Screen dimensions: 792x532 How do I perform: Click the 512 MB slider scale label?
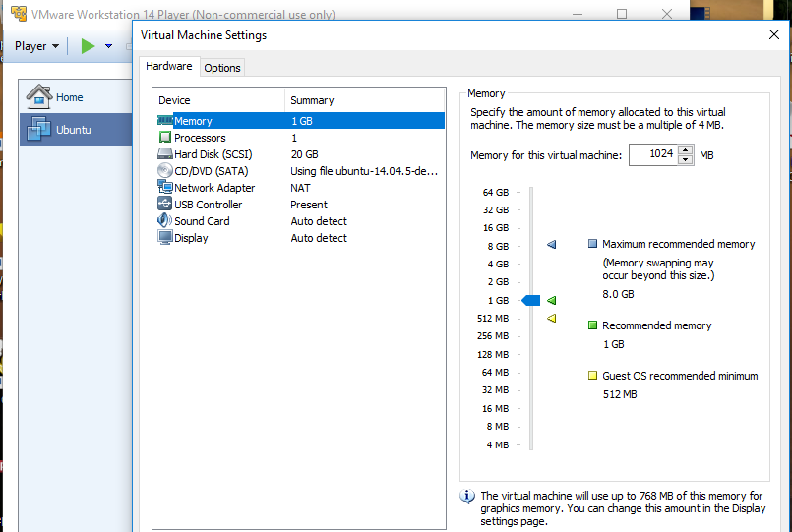pyautogui.click(x=493, y=318)
